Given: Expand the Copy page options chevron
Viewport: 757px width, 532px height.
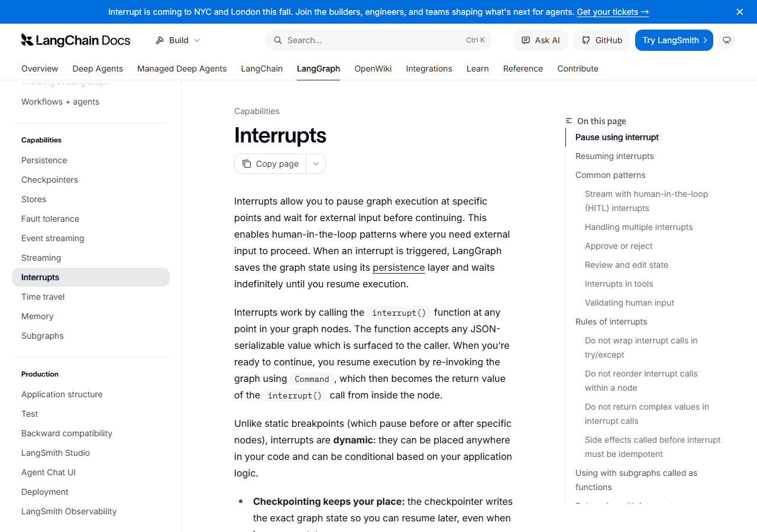Looking at the screenshot, I should coord(316,164).
